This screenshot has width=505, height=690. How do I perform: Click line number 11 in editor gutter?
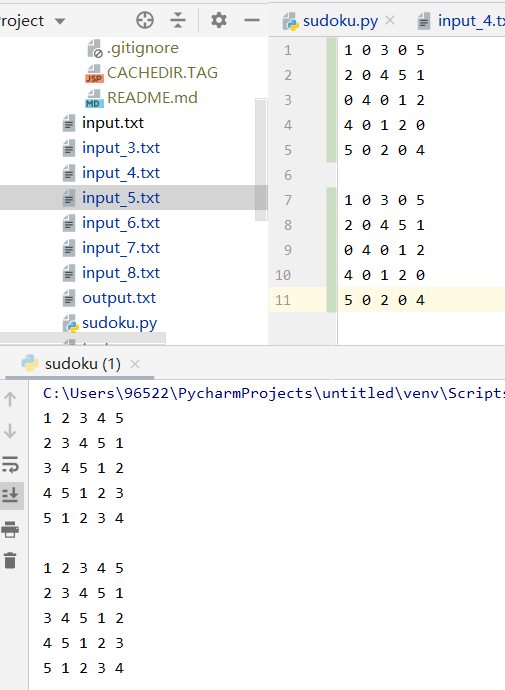coord(283,300)
